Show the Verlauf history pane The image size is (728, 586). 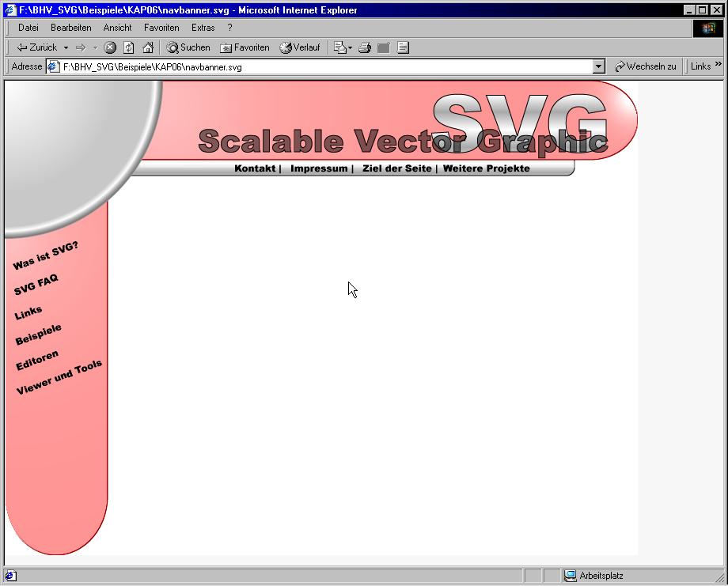[299, 47]
